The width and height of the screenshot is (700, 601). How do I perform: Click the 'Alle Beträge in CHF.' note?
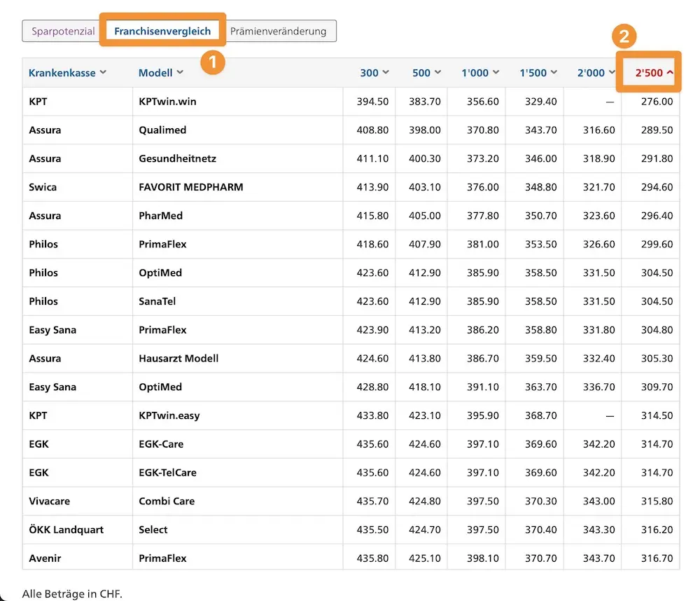(72, 594)
